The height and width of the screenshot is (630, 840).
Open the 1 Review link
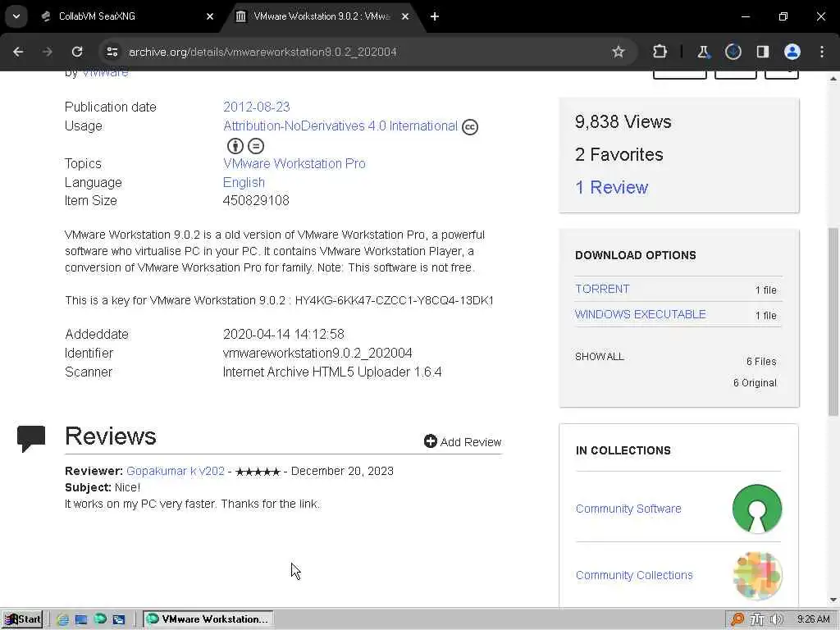(611, 188)
